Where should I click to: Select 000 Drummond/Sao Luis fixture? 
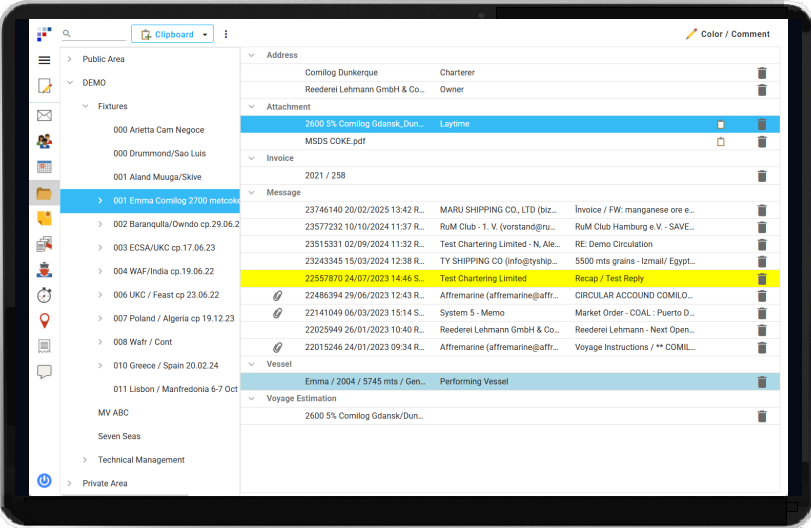(159, 153)
